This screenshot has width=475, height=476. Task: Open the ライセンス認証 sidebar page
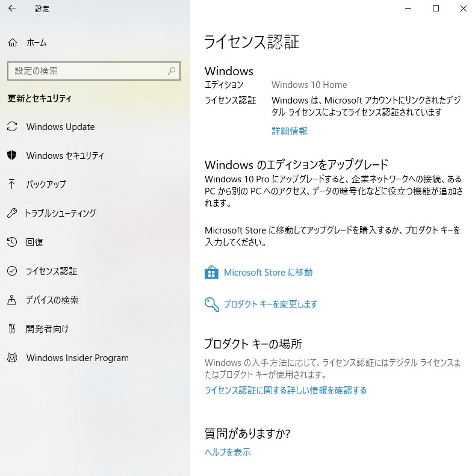(51, 271)
